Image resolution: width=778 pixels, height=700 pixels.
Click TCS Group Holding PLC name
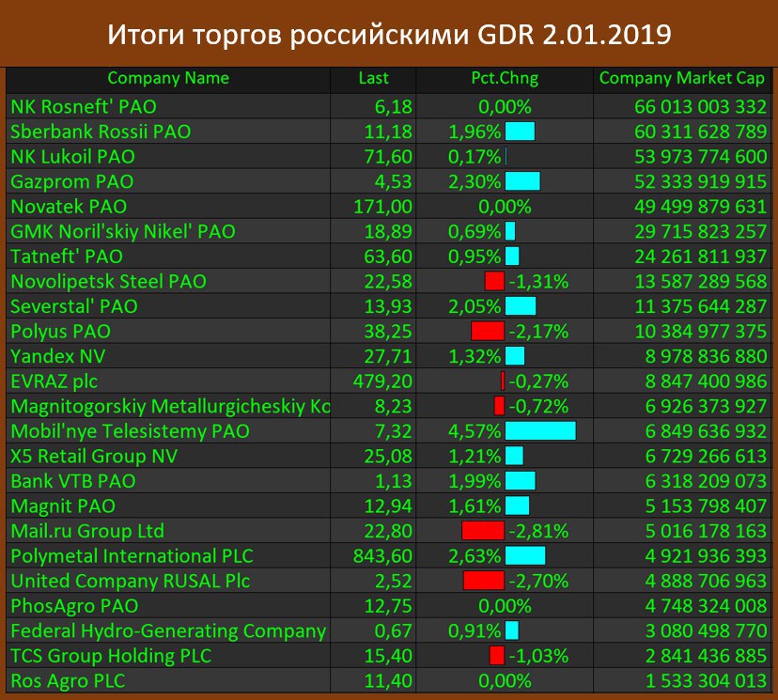(111, 656)
